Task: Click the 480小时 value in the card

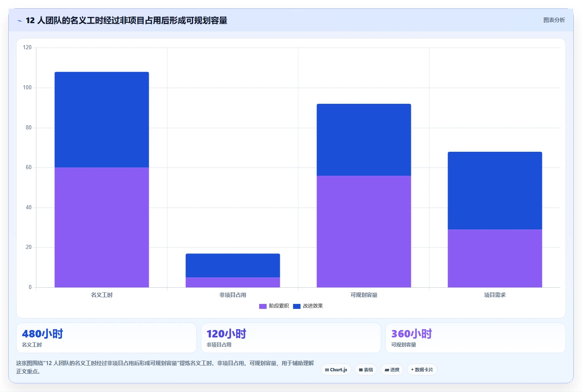Action: click(43, 334)
